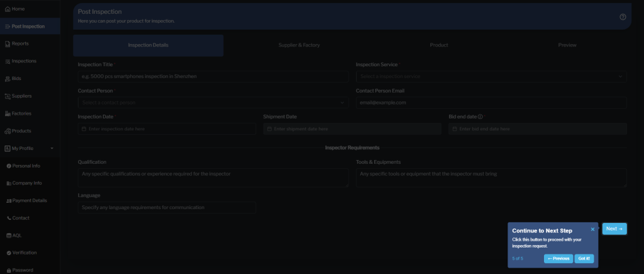The image size is (644, 274).
Task: Click the Bid end date field
Action: tap(538, 128)
